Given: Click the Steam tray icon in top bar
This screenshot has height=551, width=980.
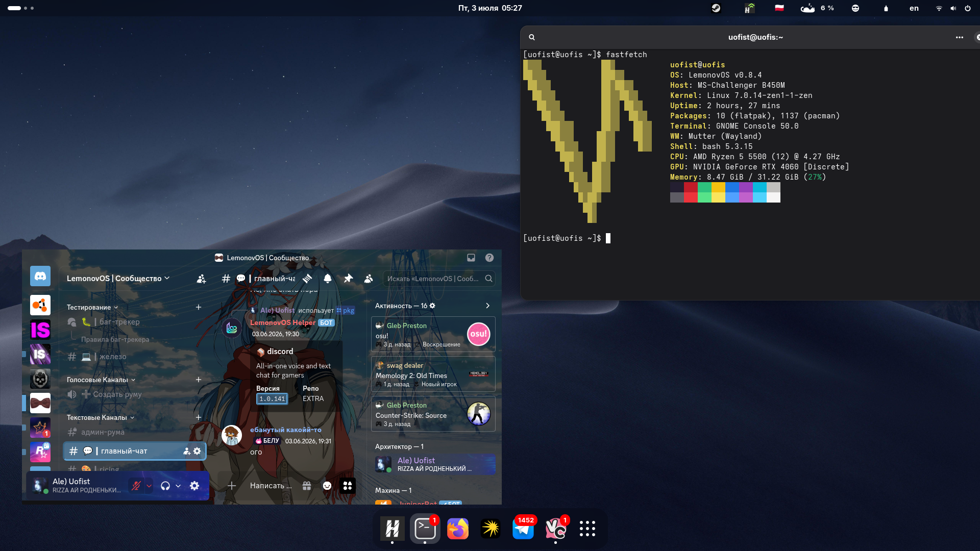Looking at the screenshot, I should click(716, 8).
